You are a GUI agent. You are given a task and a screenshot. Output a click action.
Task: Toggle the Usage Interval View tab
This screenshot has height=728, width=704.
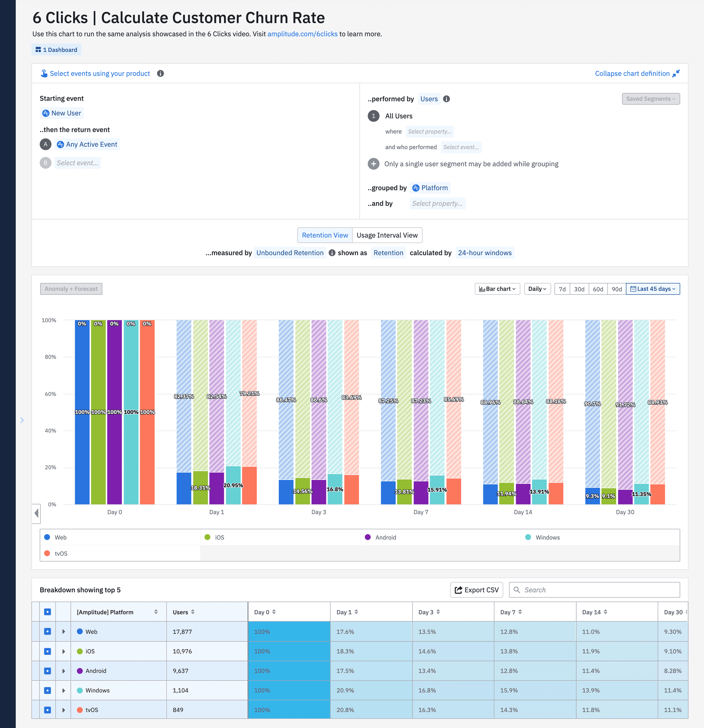(x=387, y=235)
